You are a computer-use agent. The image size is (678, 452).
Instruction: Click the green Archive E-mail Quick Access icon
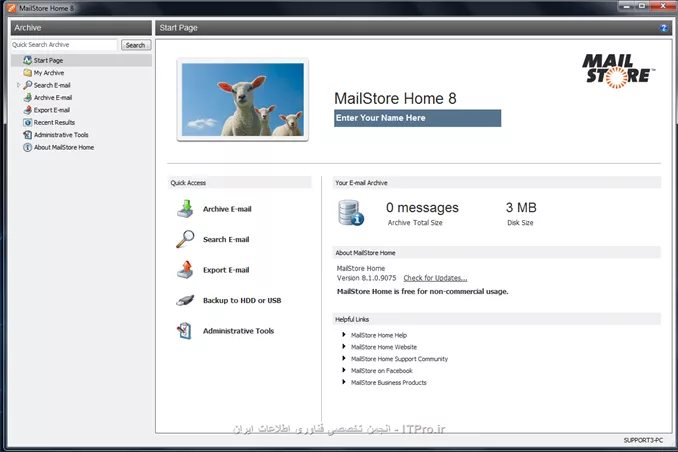[185, 208]
